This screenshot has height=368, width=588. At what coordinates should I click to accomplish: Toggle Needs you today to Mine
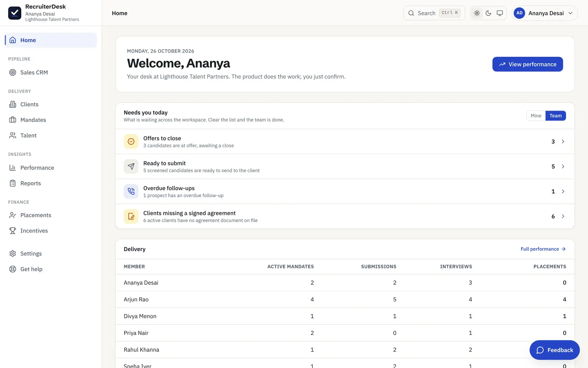pyautogui.click(x=536, y=116)
